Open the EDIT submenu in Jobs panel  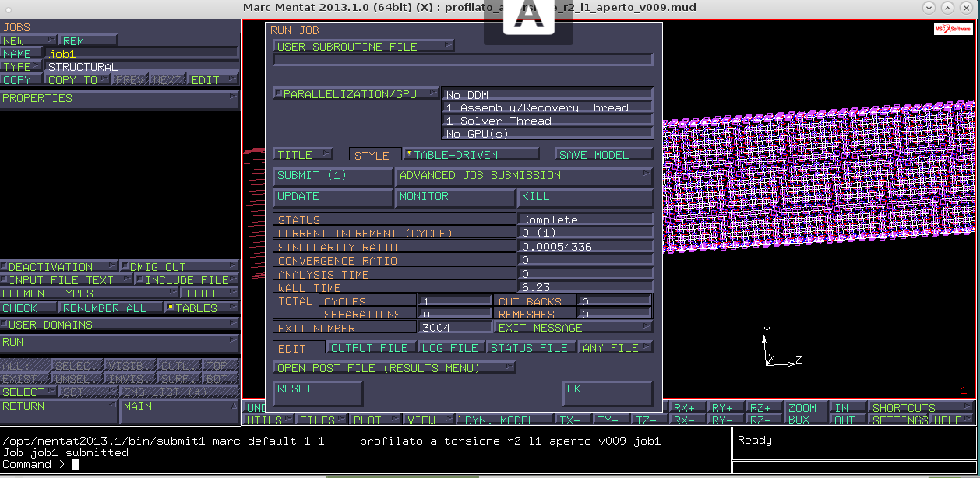[213, 79]
